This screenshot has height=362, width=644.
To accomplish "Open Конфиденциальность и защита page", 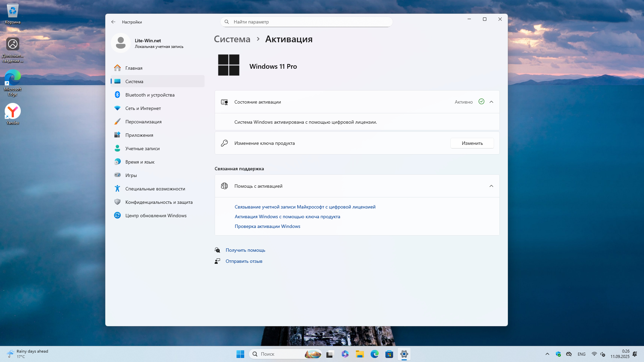I will coord(159,202).
